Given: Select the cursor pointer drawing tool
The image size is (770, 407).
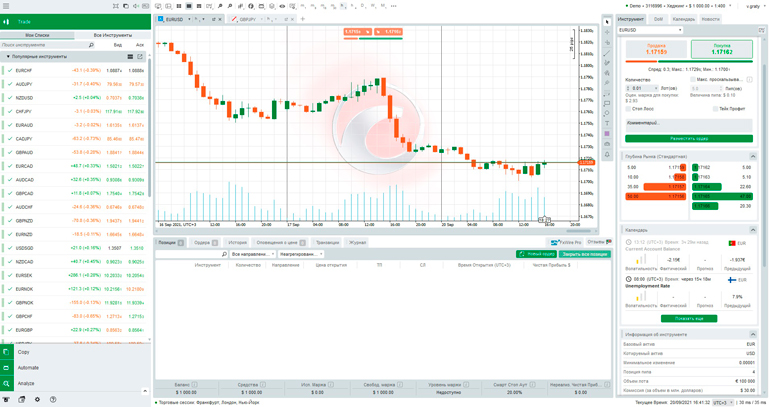Looking at the screenshot, I should coord(607,22).
